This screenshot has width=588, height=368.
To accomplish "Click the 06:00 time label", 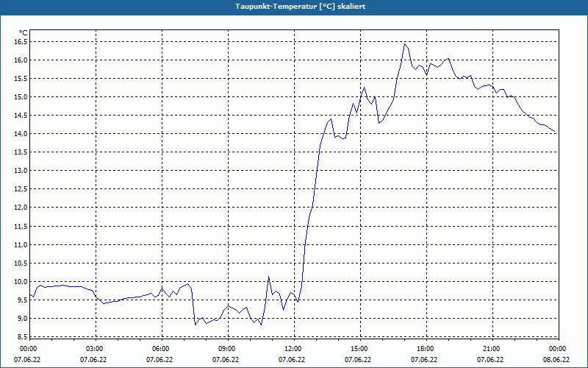I will (x=162, y=349).
